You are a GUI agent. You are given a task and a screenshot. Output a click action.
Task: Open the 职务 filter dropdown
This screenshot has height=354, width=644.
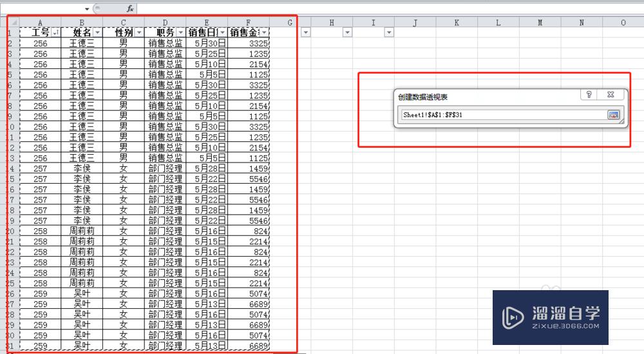[181, 32]
